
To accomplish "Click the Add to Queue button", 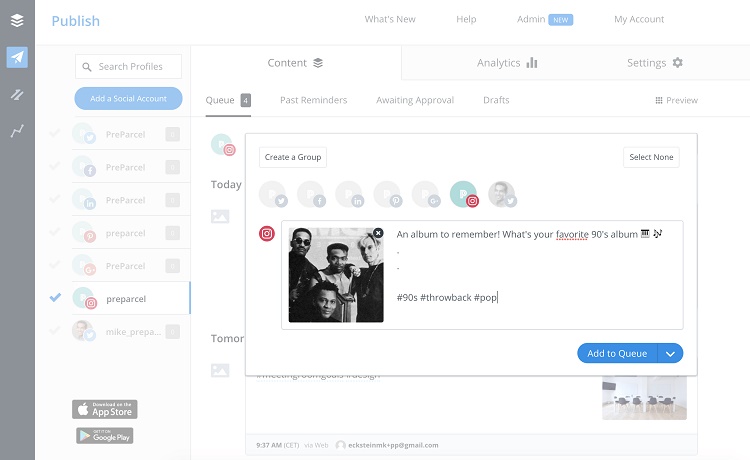I will 617,353.
